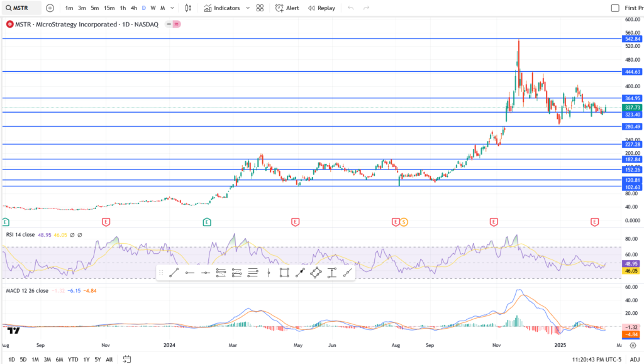Click the add symbol plus icon
The width and height of the screenshot is (644, 364).
tap(50, 8)
